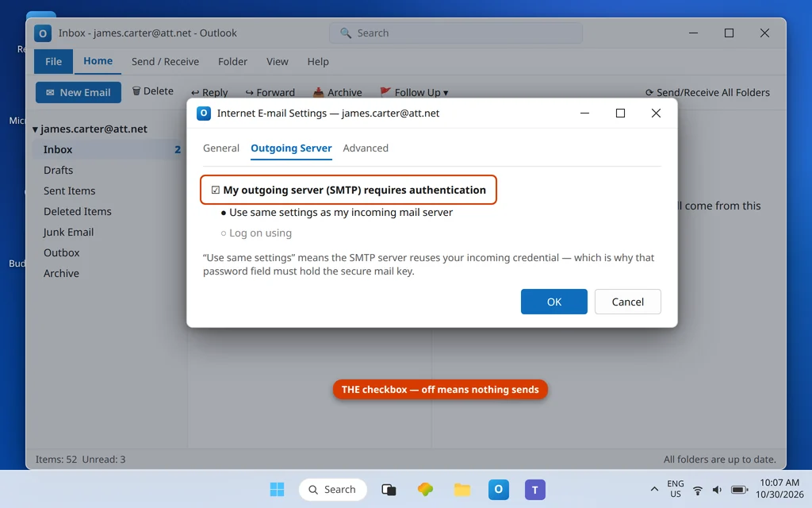Click the Outlook app icon in main title bar
812x508 pixels.
click(x=43, y=33)
